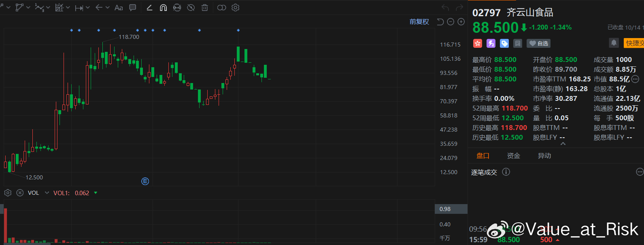Open more options ellipsis for 逐笔成交
Viewport: 644px width, 245px height.
[x=640, y=172]
